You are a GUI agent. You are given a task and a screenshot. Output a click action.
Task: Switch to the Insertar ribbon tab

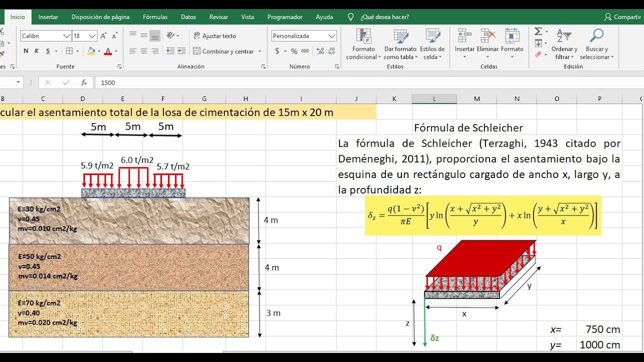(48, 17)
